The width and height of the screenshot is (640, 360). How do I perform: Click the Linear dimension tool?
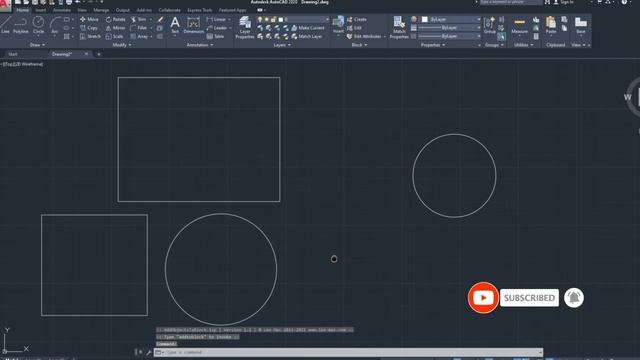pos(216,19)
